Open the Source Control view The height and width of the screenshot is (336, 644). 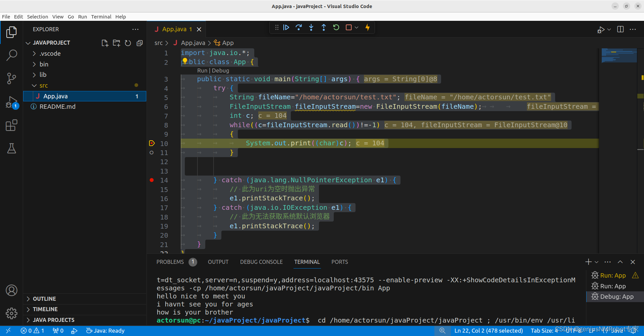[11, 79]
